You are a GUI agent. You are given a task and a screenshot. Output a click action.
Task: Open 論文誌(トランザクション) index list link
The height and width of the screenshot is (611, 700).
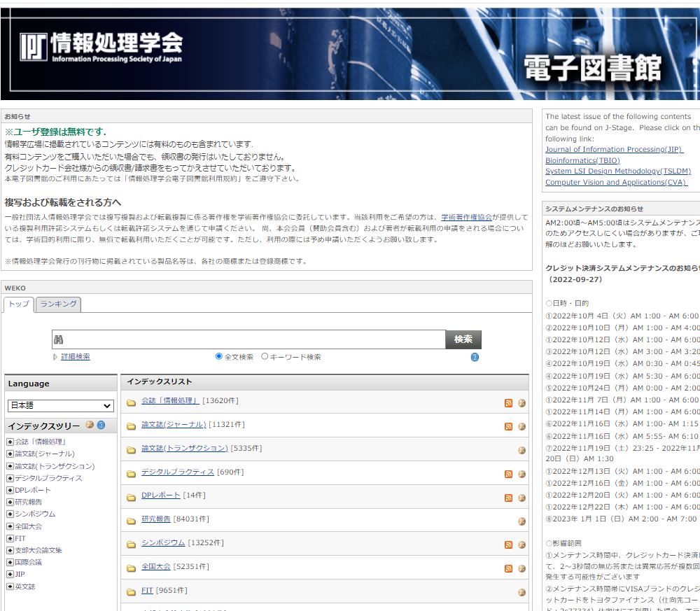(x=184, y=448)
